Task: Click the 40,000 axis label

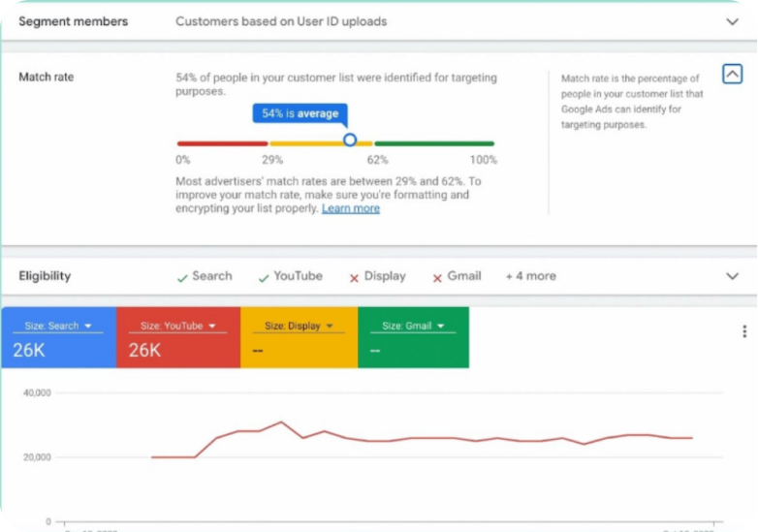Action: (37, 392)
